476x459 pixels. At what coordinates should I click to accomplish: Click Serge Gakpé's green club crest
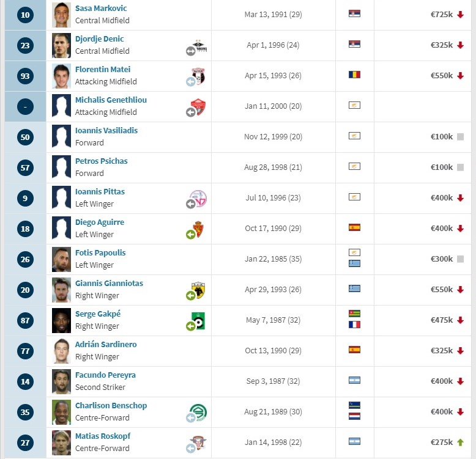[x=198, y=320]
